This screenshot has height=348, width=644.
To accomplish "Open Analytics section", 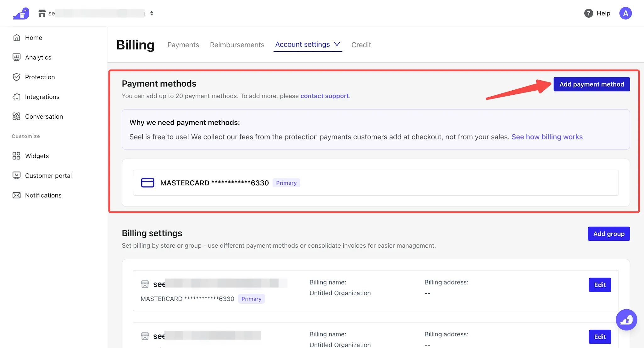I will [x=38, y=57].
